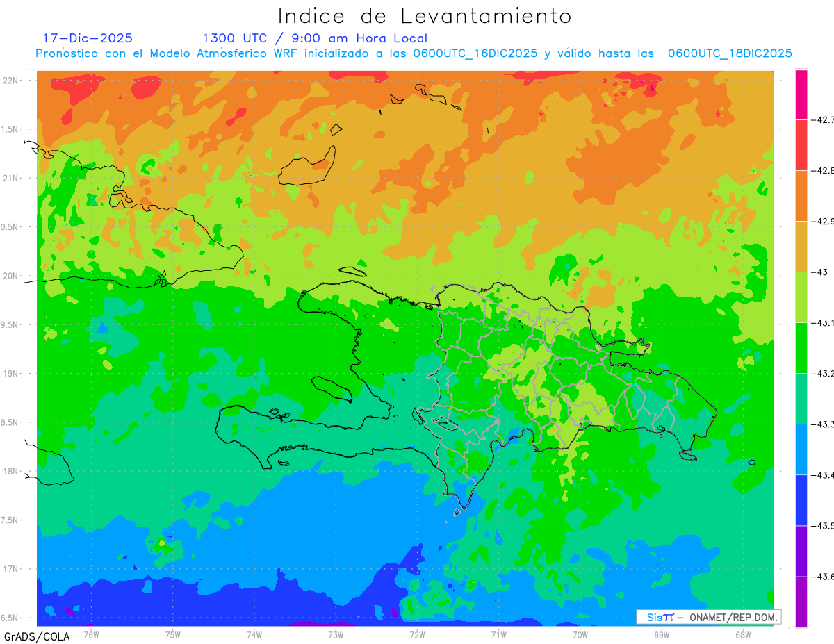The width and height of the screenshot is (834, 644).
Task: Pick the dark blue swatch between -43.4 and -43.5
Action: (801, 499)
